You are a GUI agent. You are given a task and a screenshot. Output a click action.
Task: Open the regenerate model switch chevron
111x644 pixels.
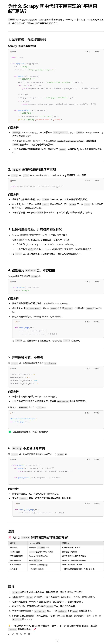[x=31, y=634]
